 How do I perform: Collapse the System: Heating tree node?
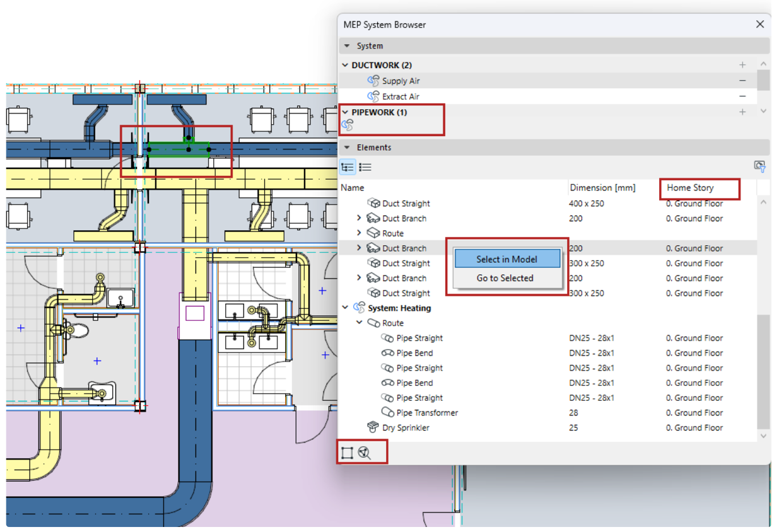point(345,308)
